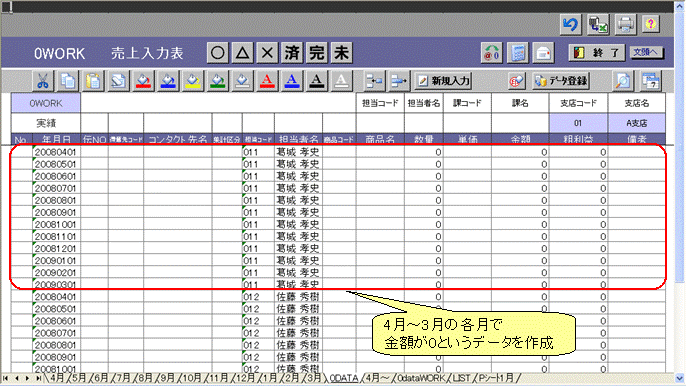The width and height of the screenshot is (686, 386).
Task: Click the delete row icon
Action: pyautogui.click(x=399, y=81)
